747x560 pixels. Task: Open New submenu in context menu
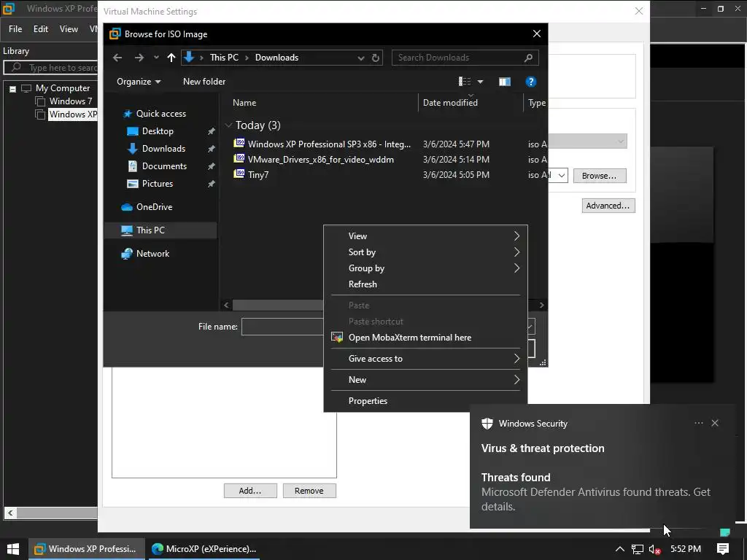(x=425, y=380)
